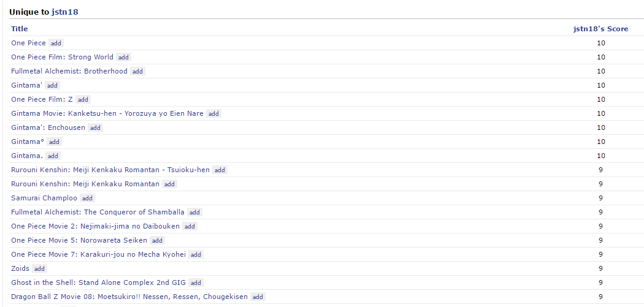
Task: Click add beside One Piece Film: Z
Action: point(83,99)
